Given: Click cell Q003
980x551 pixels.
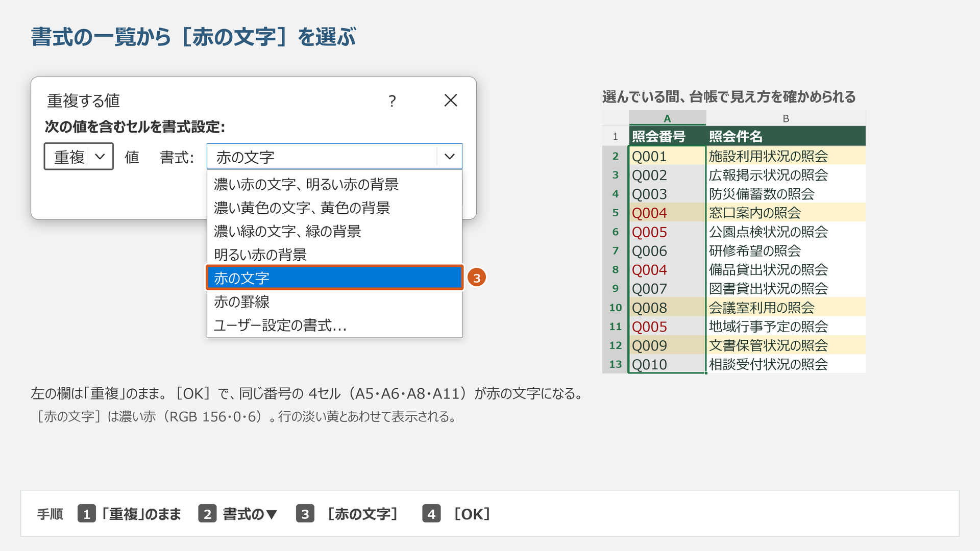Looking at the screenshot, I should coord(667,194).
